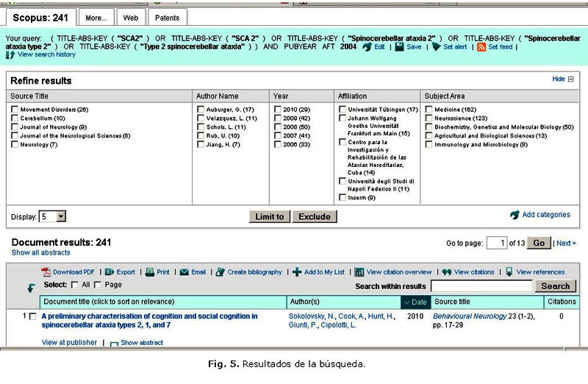Open the Web results tab
This screenshot has height=384, width=588.
tap(130, 17)
